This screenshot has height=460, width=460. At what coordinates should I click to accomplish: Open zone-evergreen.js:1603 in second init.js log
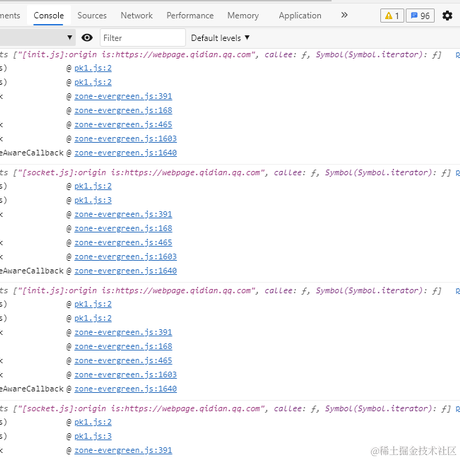tap(125, 375)
